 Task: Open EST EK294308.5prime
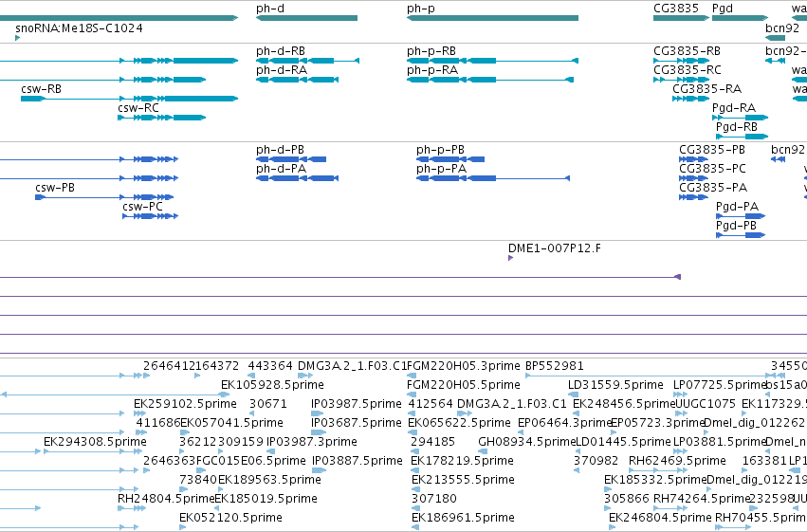tap(91, 451)
